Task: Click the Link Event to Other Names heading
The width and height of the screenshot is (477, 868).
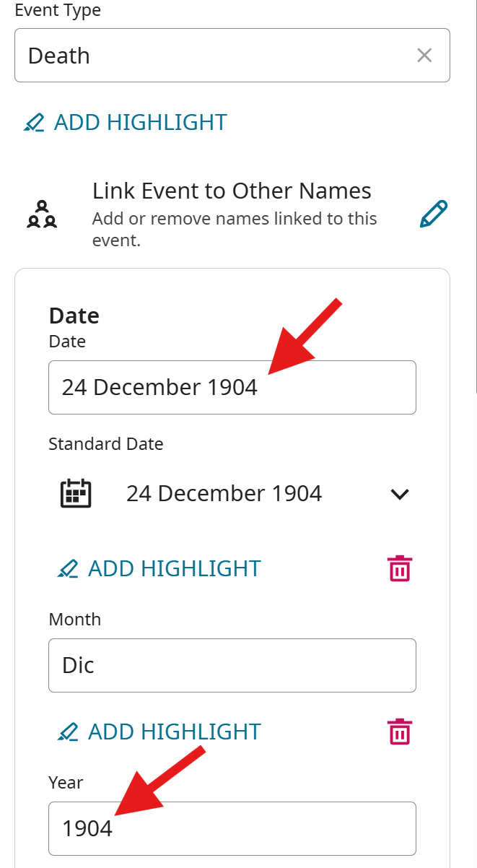Action: (x=232, y=191)
